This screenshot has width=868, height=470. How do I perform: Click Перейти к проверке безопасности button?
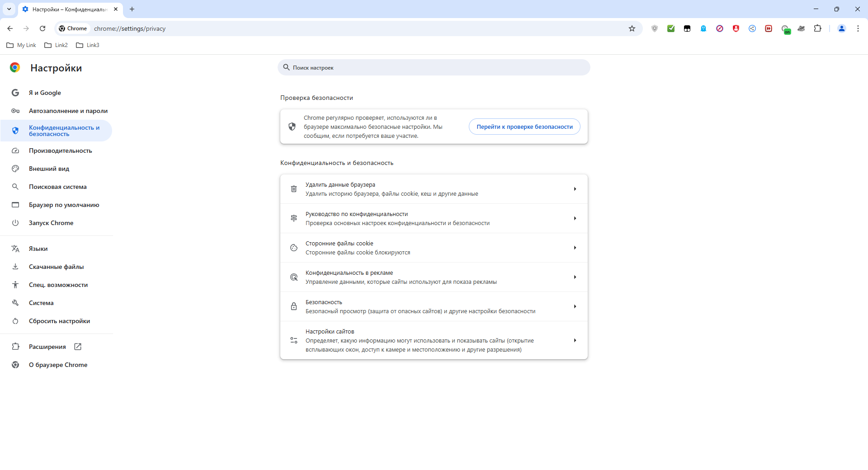point(524,127)
